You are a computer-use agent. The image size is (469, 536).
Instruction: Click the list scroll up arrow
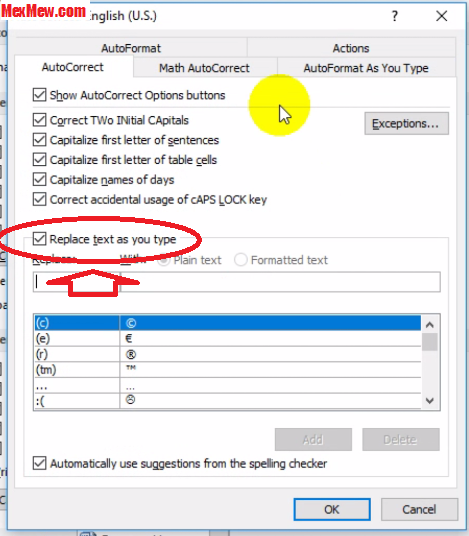pyautogui.click(x=430, y=324)
